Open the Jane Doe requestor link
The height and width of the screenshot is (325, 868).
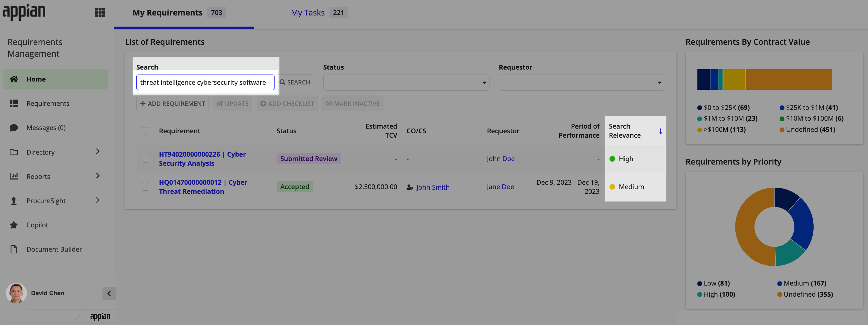(500, 187)
